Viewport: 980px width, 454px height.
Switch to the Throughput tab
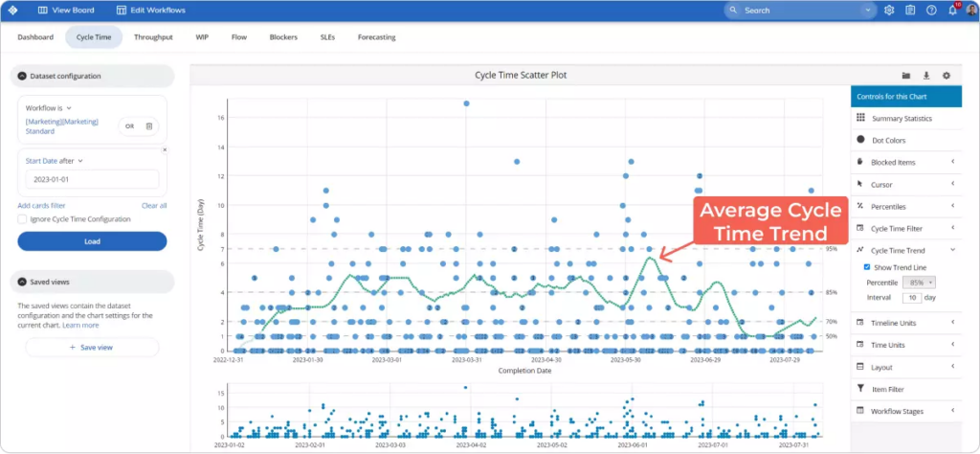click(x=153, y=37)
